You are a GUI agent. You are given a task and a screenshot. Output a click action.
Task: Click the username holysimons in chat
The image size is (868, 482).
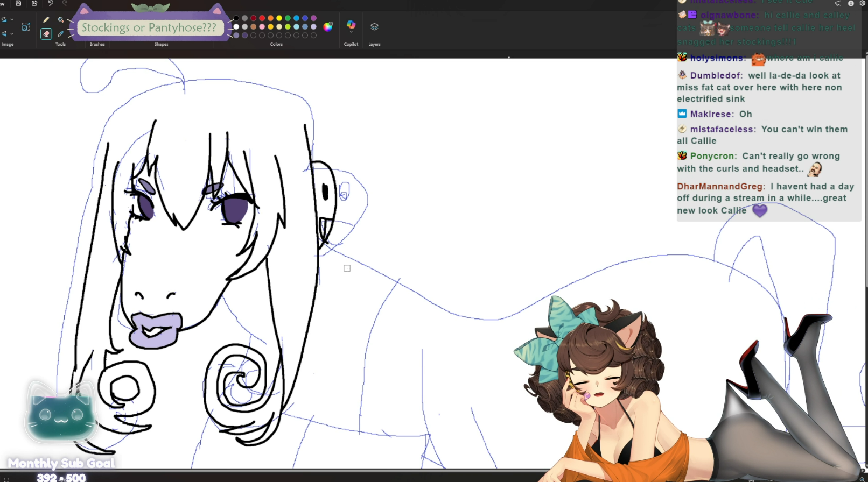coord(717,58)
